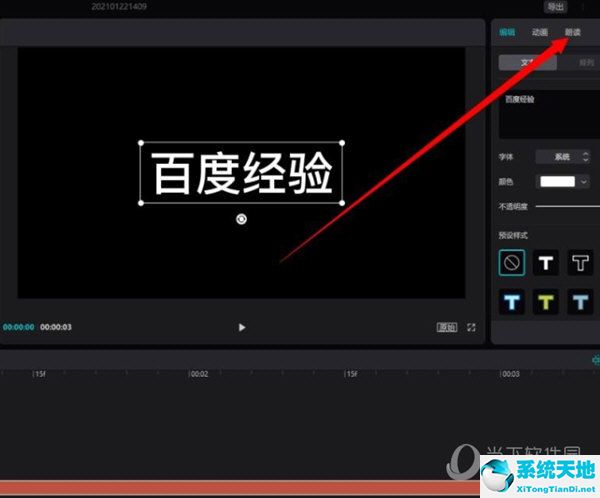Switch to the 动画 tab
The image size is (600, 498).
(540, 32)
